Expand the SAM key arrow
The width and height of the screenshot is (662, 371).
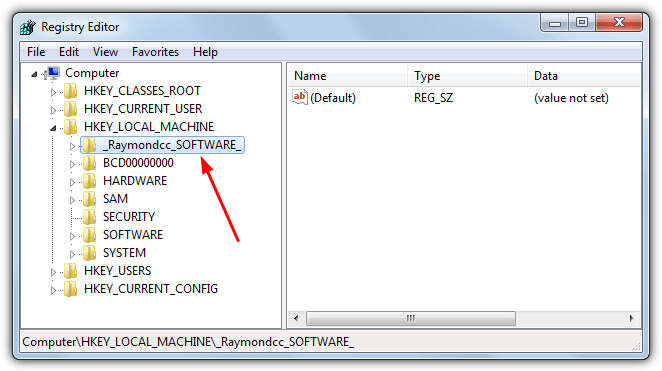72,200
